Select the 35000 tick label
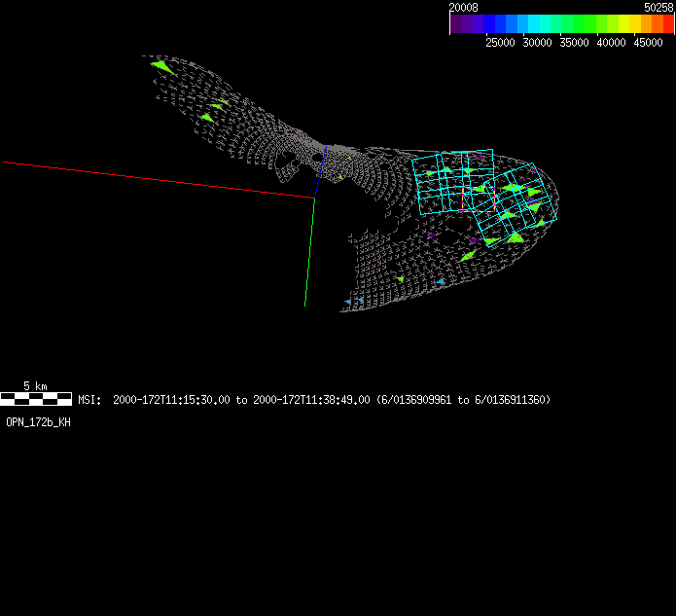 pos(574,43)
